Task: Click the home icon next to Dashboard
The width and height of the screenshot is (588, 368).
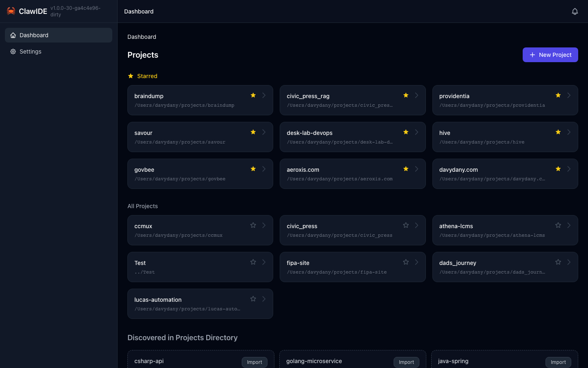Action: click(x=13, y=35)
